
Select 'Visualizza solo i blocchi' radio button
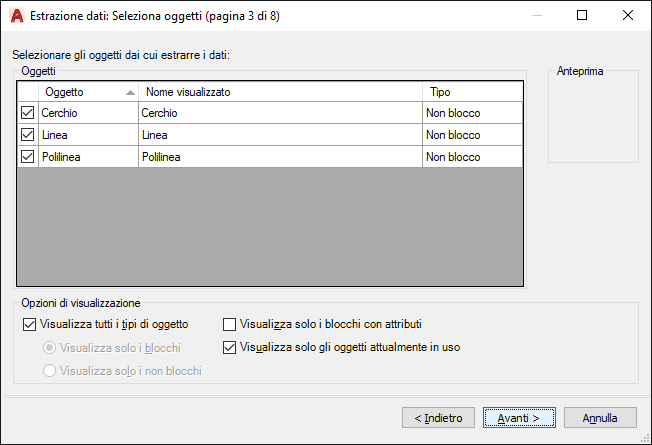click(x=49, y=348)
